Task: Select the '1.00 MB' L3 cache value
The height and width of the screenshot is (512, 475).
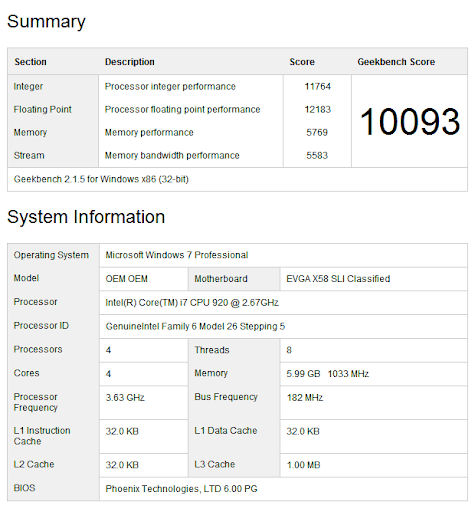Action: 304,465
